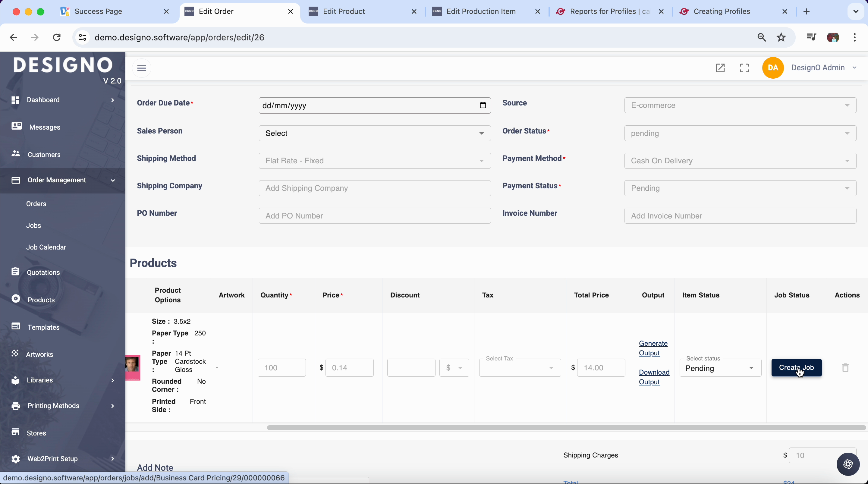This screenshot has height=484, width=868.
Task: Click the Generate Output link
Action: pyautogui.click(x=653, y=348)
